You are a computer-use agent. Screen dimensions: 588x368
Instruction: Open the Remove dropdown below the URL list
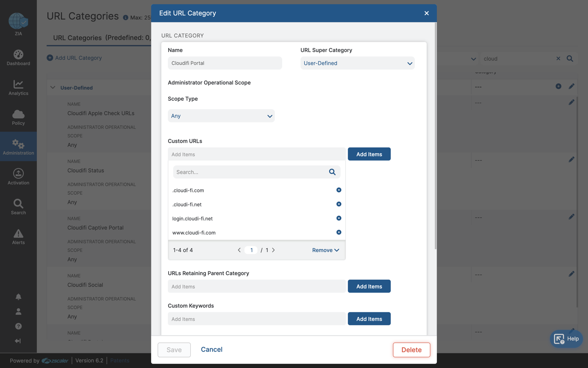(x=325, y=250)
